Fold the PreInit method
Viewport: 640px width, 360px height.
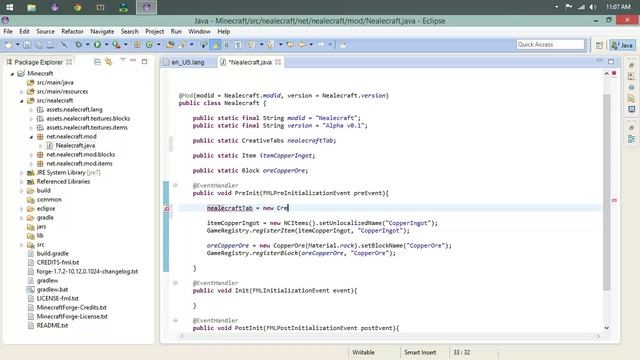pos(176,185)
